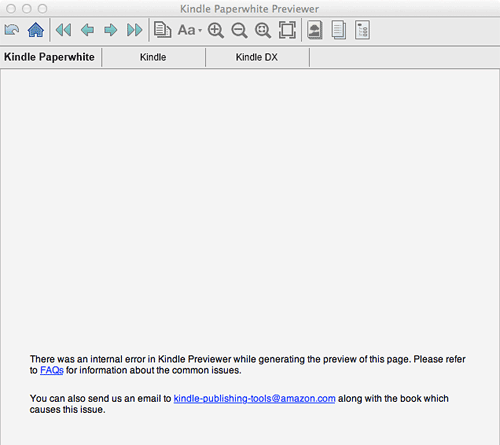The image size is (500, 445).
Task: Click the two-page document view icon
Action: tap(339, 30)
